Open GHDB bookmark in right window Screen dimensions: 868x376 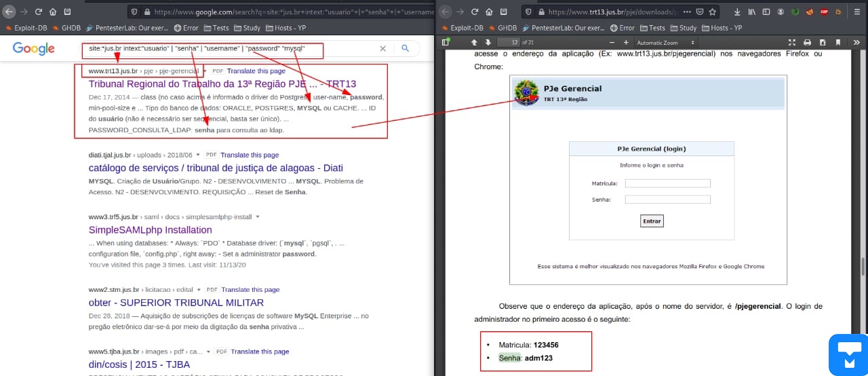[502, 28]
